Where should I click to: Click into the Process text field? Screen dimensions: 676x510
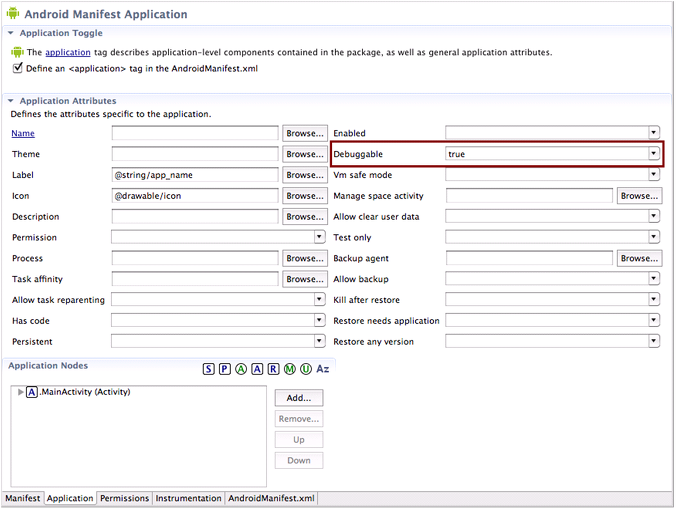click(195, 258)
